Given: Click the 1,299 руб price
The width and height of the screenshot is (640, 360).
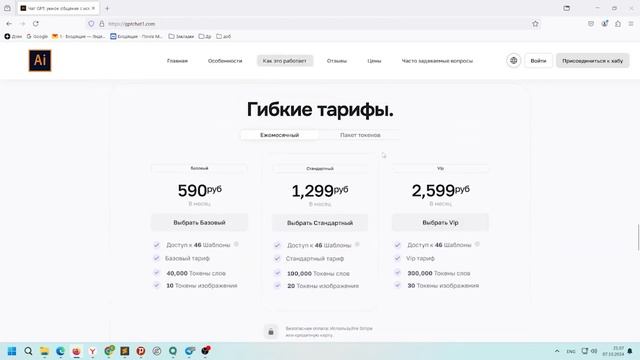Looking at the screenshot, I should (x=320, y=191).
